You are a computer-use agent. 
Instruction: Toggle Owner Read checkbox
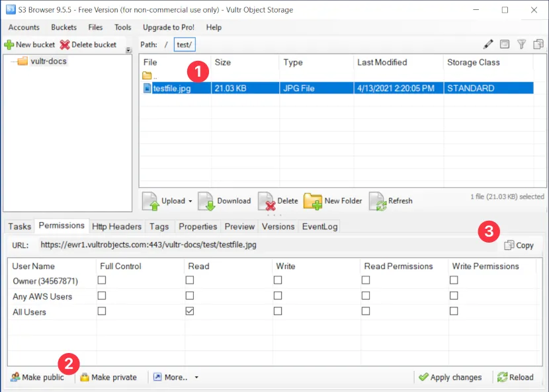(x=190, y=280)
